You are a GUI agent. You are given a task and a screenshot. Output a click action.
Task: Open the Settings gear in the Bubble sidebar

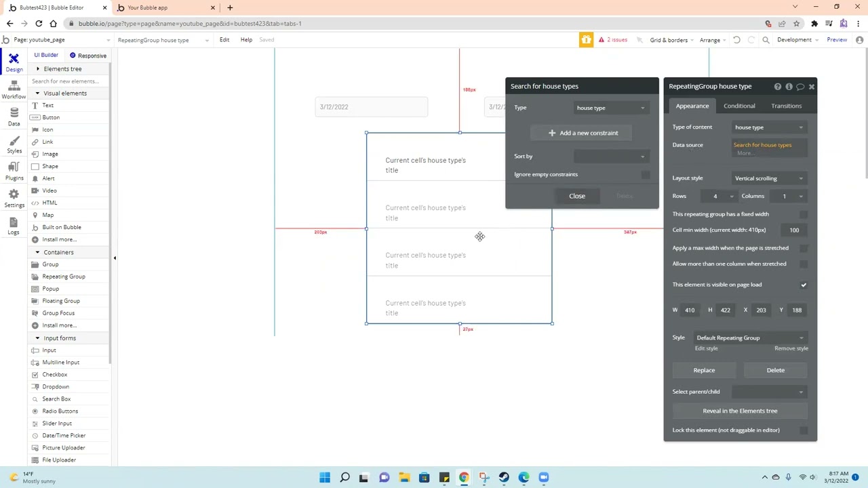pyautogui.click(x=14, y=199)
